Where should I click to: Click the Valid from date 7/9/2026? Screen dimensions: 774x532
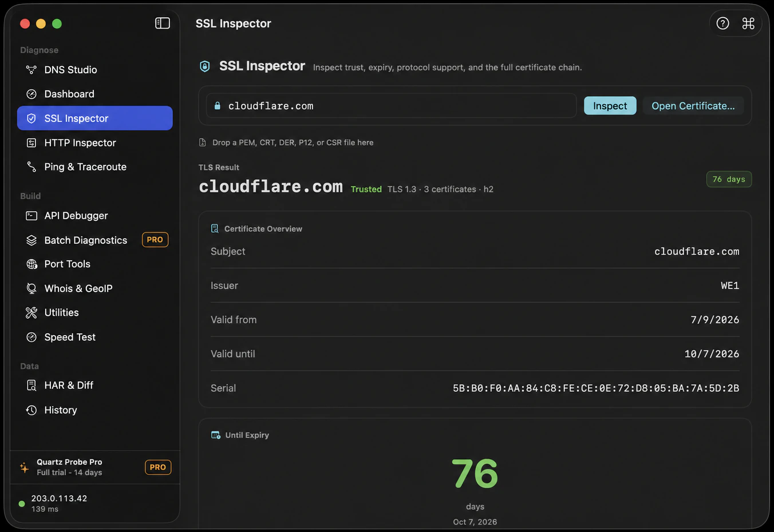715,320
